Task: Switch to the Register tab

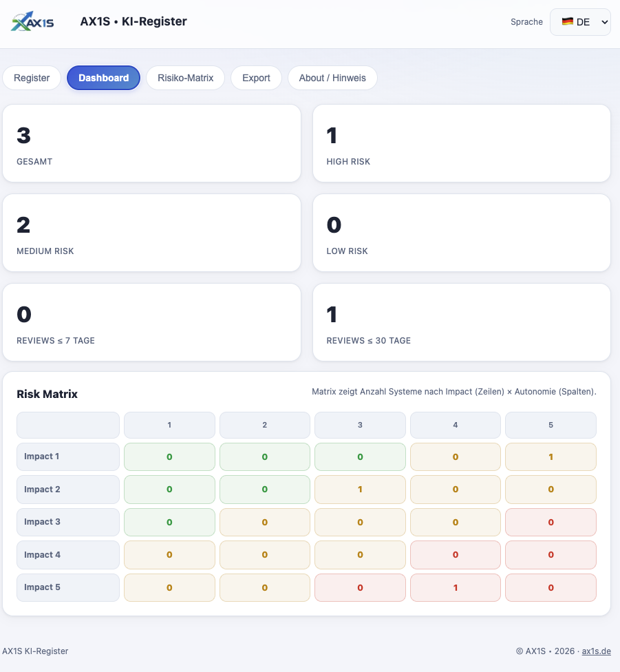Action: click(x=31, y=78)
